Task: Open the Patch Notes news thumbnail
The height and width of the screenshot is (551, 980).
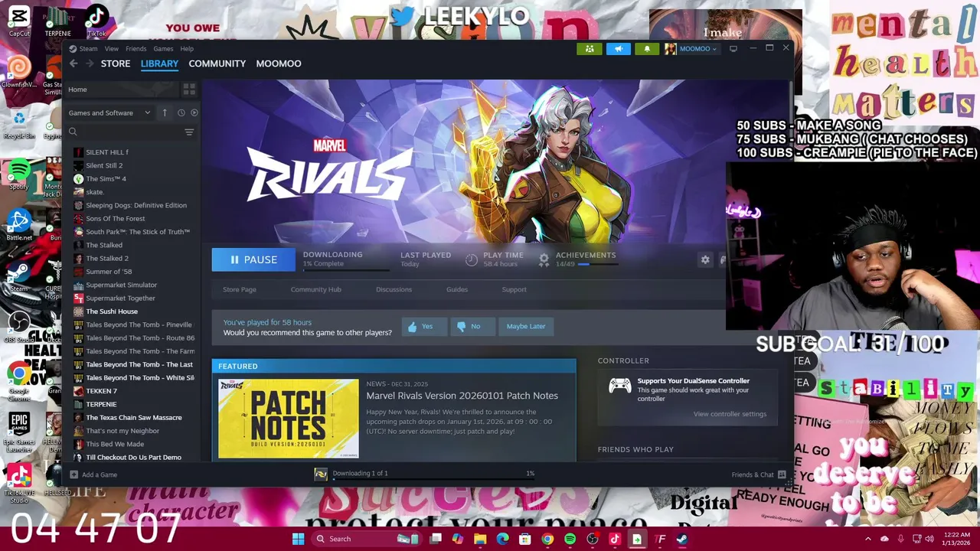Action: point(288,419)
